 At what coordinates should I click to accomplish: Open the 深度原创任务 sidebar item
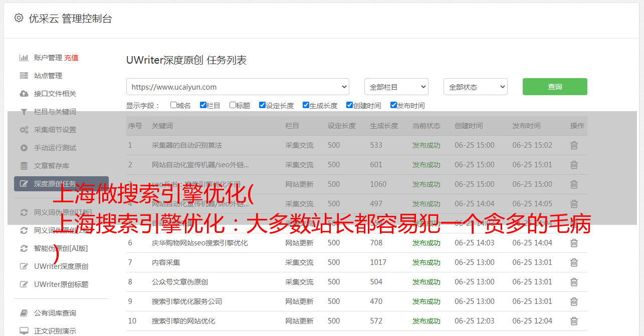61,184
